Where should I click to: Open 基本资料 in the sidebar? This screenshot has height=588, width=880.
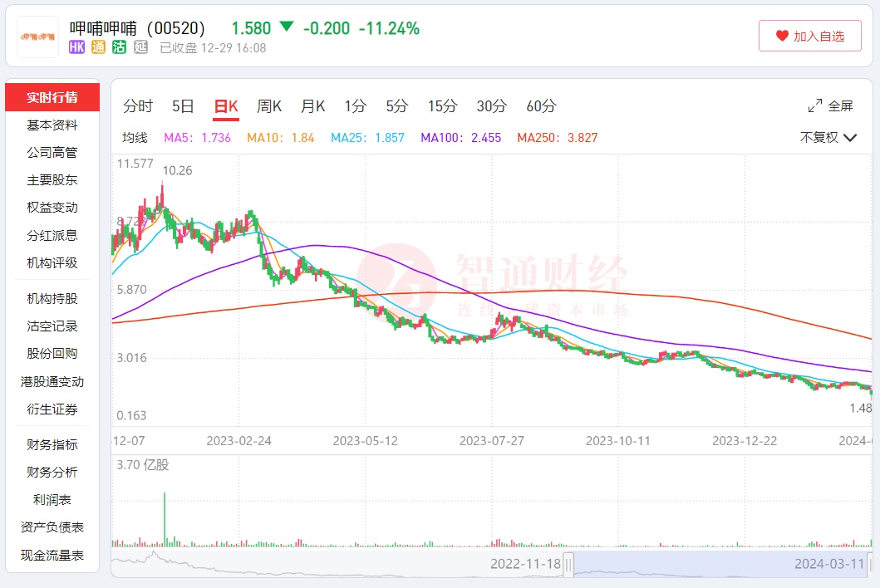pyautogui.click(x=52, y=125)
